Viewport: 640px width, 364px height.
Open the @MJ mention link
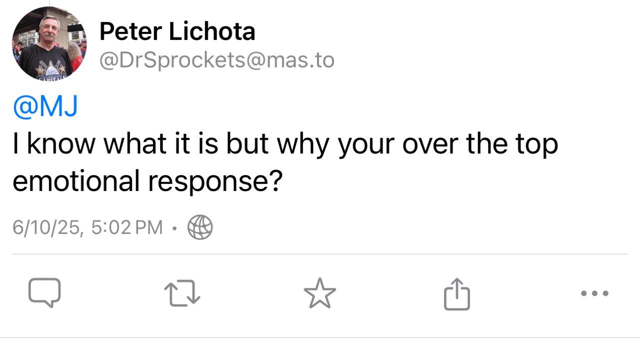coord(45,106)
